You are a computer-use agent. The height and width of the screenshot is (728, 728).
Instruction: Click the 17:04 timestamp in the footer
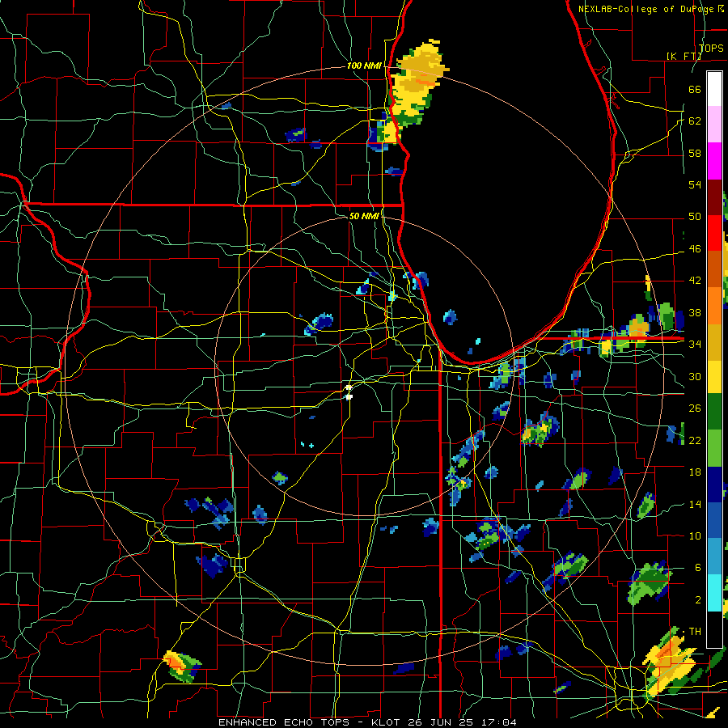[x=499, y=722]
